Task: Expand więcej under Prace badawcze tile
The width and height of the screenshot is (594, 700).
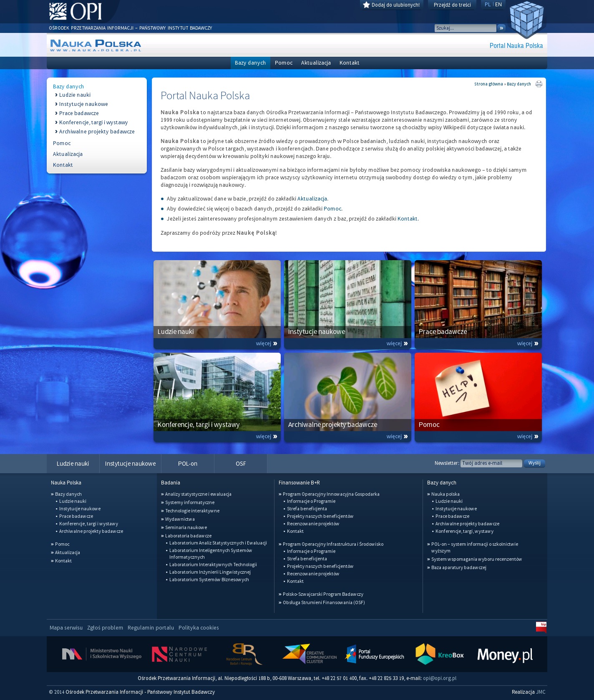Action: (527, 344)
